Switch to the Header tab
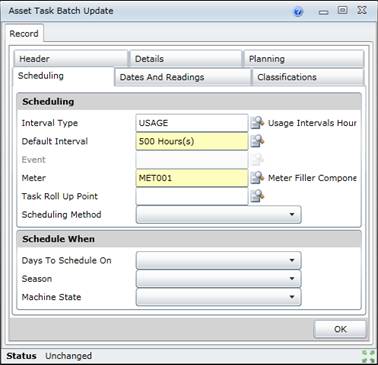The image size is (378, 365). click(71, 59)
